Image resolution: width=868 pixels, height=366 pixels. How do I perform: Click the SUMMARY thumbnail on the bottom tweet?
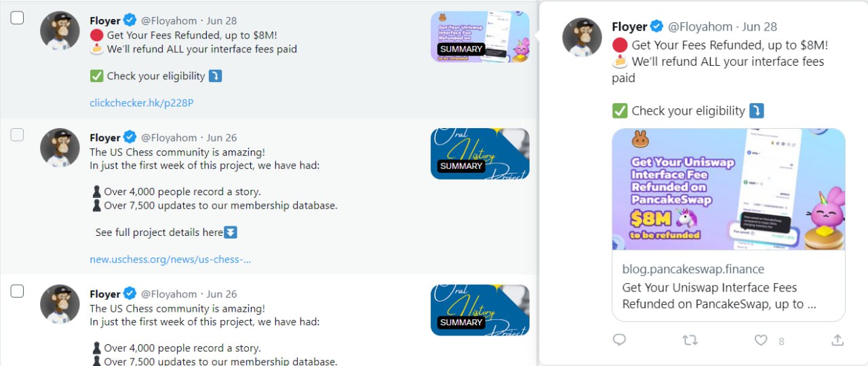[480, 310]
